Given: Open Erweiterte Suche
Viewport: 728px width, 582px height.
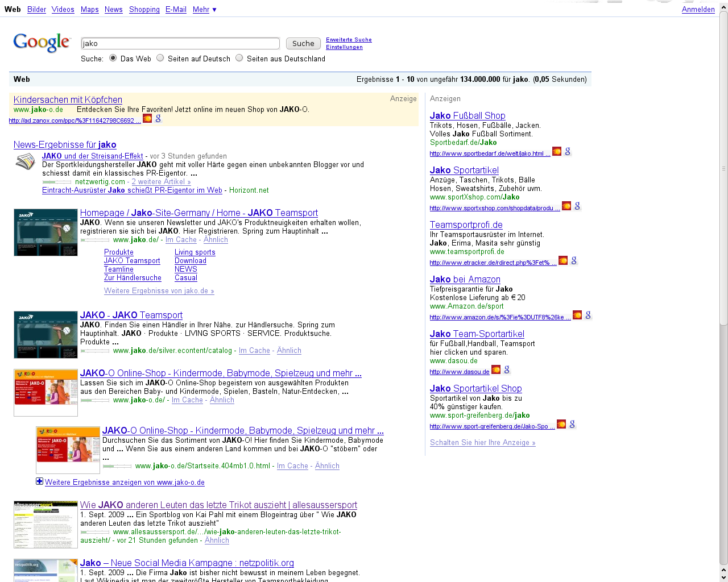Looking at the screenshot, I should click(349, 40).
